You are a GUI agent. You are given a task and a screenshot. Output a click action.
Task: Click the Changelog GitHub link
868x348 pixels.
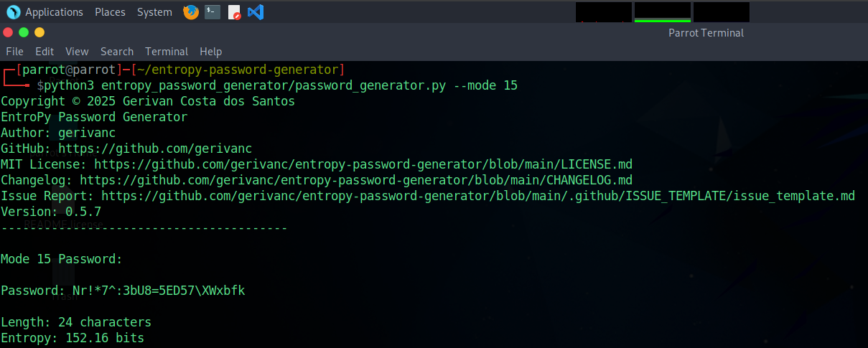point(356,180)
